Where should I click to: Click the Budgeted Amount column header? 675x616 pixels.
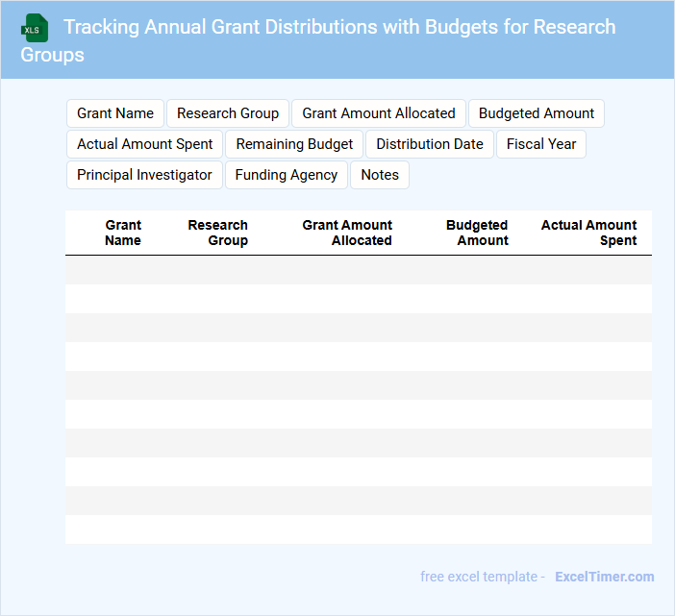pos(478,233)
